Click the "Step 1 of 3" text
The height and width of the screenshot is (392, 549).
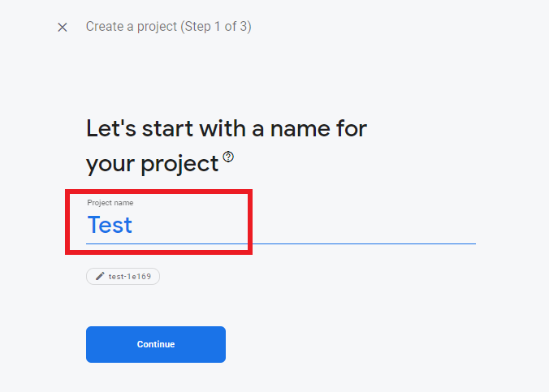(216, 27)
